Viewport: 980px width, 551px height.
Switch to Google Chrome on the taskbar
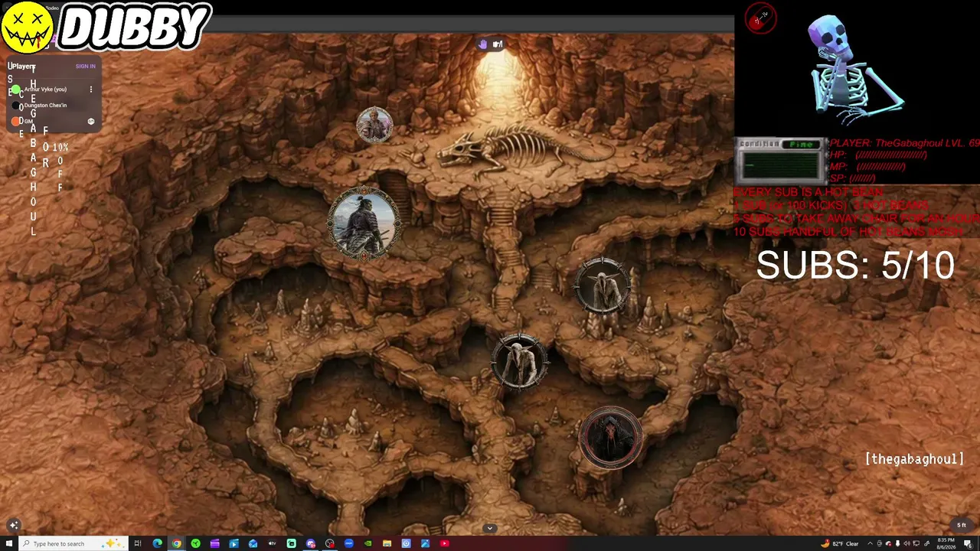[x=177, y=543]
